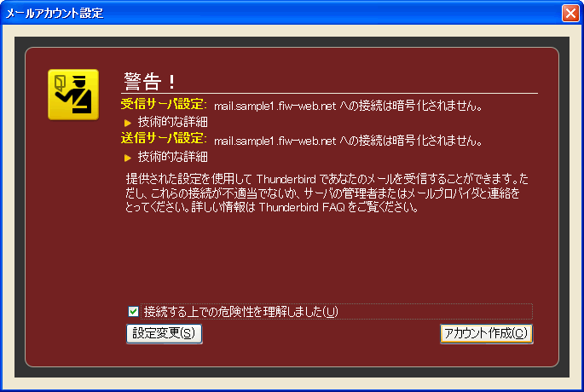The height and width of the screenshot is (392, 584).
Task: Click the dark gray border around warning panel
Action: pyautogui.click(x=292, y=42)
